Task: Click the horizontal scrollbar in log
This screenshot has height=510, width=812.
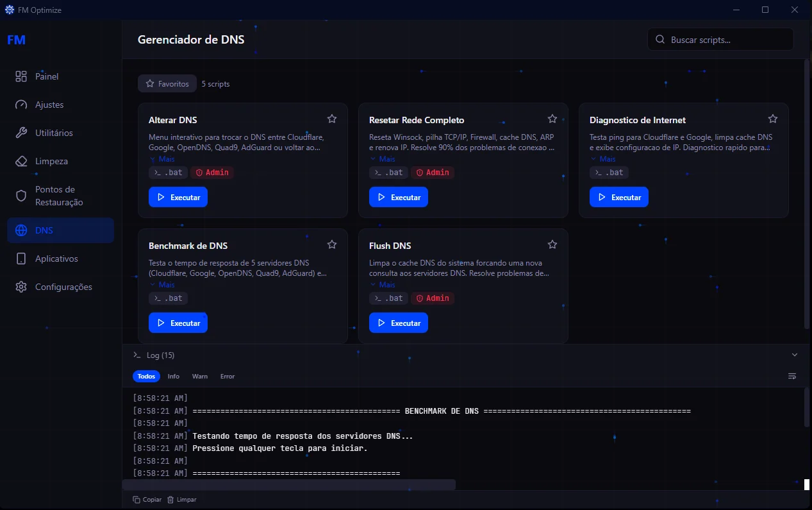Action: click(x=289, y=484)
